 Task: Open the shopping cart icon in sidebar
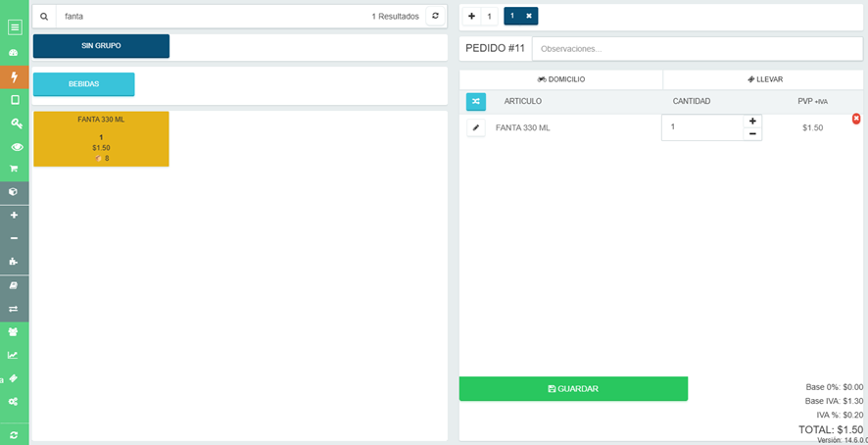point(15,169)
